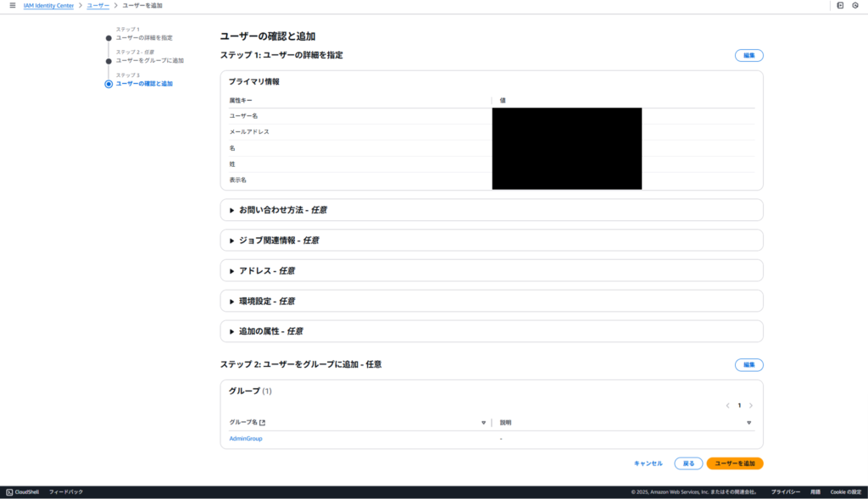Sort by 説明 column arrow
The width and height of the screenshot is (868, 499).
click(749, 423)
